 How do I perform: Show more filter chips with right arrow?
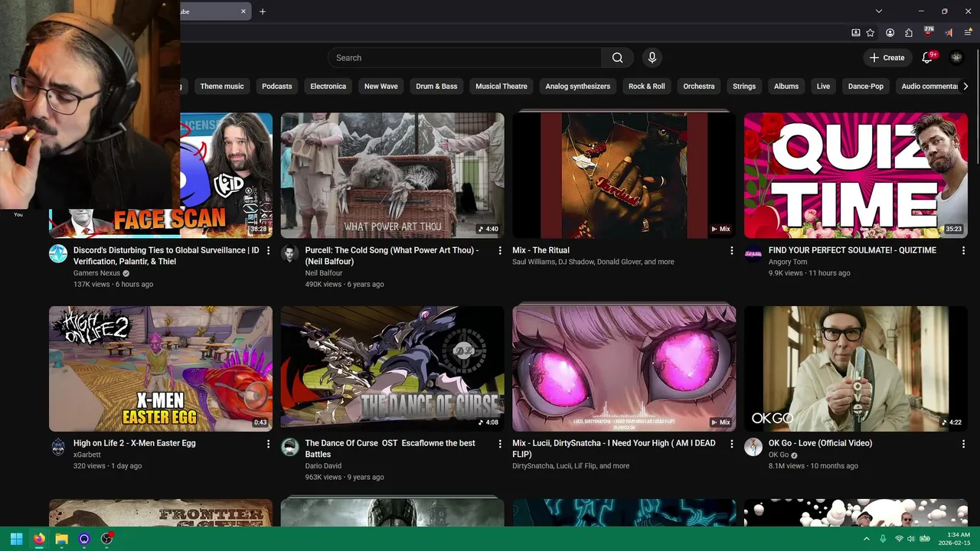click(x=966, y=86)
